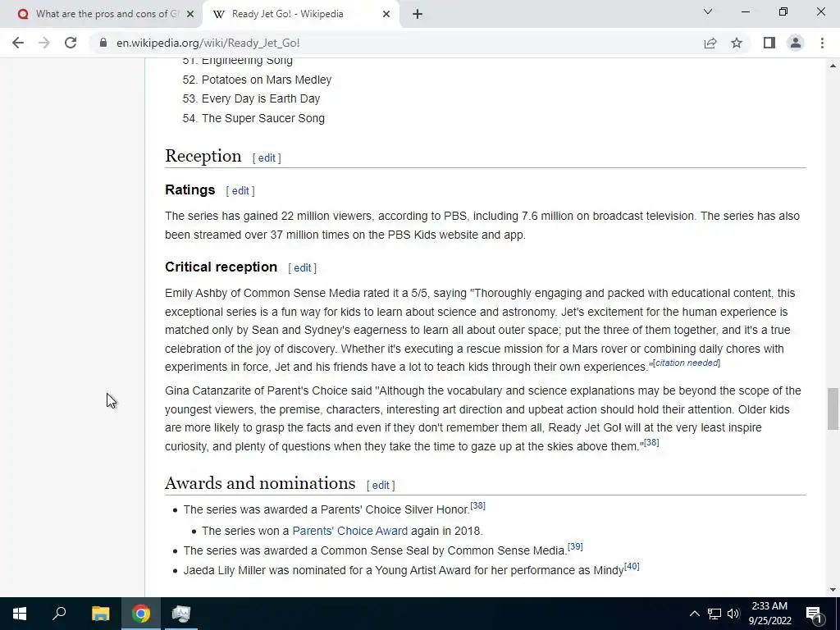840x630 pixels.
Task: Open taskbar clock and date
Action: click(769, 614)
